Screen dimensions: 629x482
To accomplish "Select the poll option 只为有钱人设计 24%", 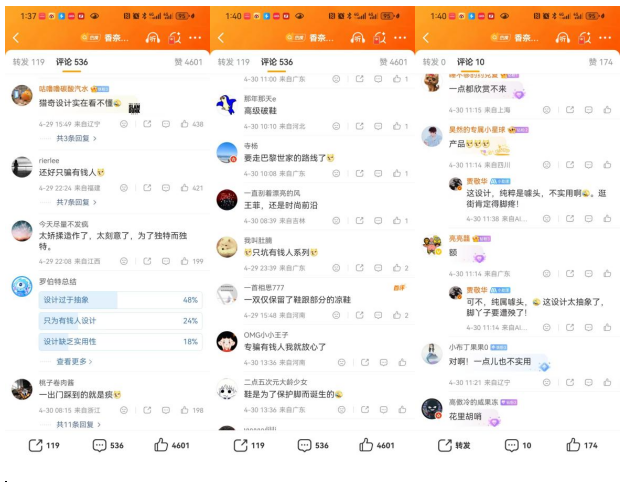I will tap(120, 321).
